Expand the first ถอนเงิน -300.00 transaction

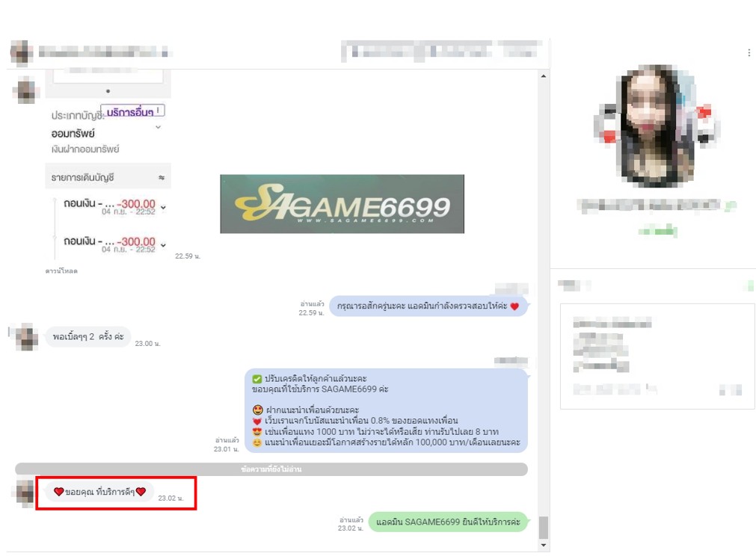(163, 207)
